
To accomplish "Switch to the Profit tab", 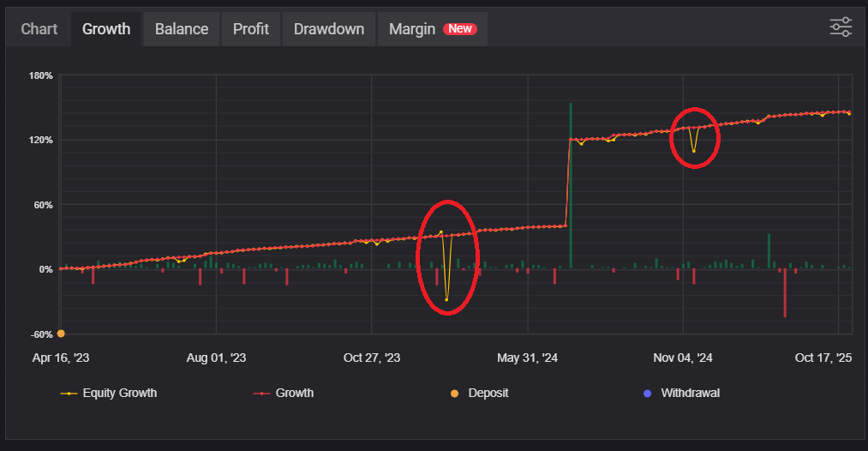I will coord(251,29).
